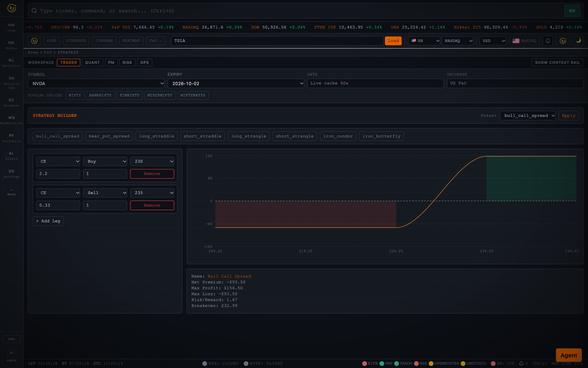
Task: Open Portfolio sidebar PF item
Action: coord(12,138)
